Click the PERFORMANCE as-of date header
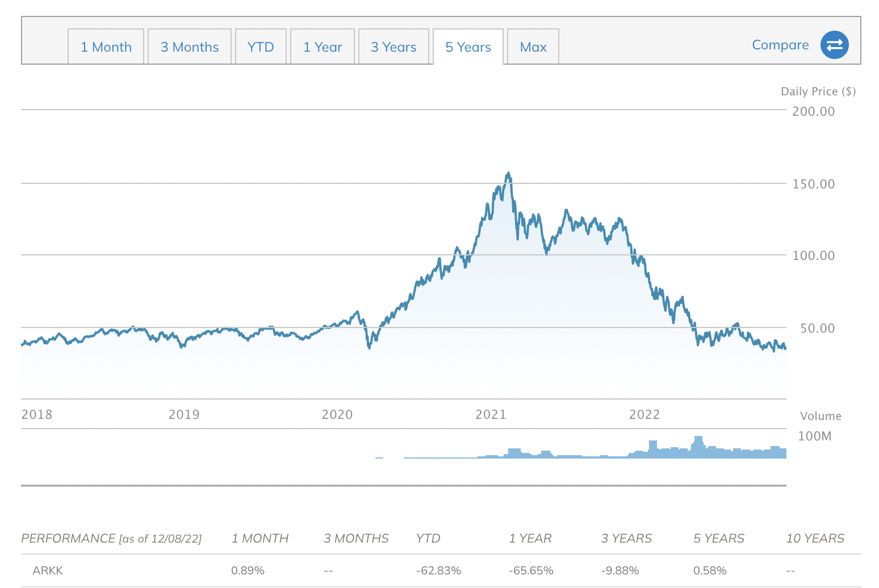 tap(111, 539)
